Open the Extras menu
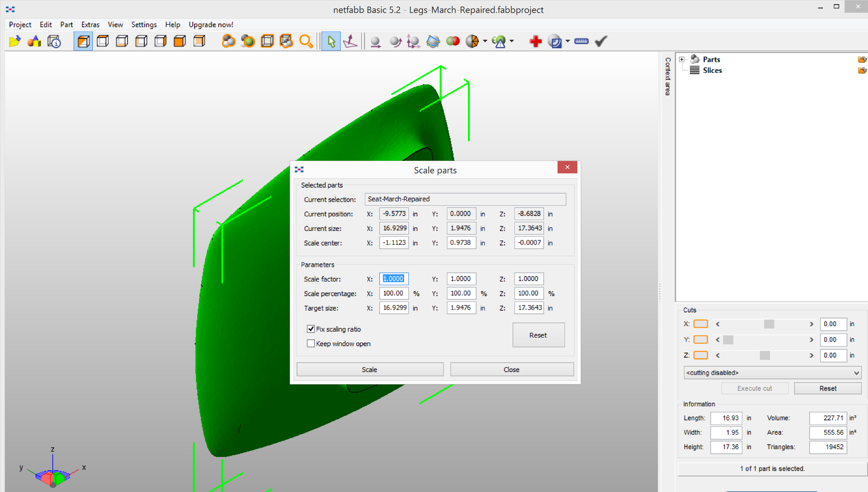 (x=90, y=25)
